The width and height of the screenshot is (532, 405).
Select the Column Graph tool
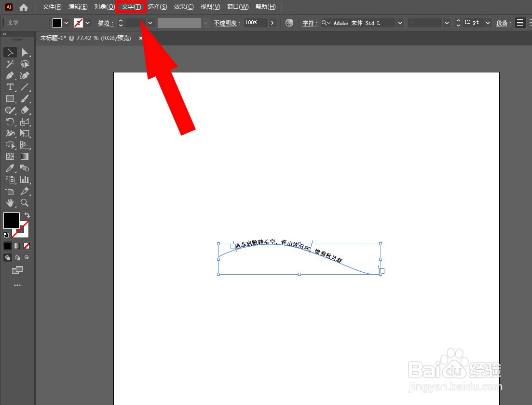click(x=25, y=180)
